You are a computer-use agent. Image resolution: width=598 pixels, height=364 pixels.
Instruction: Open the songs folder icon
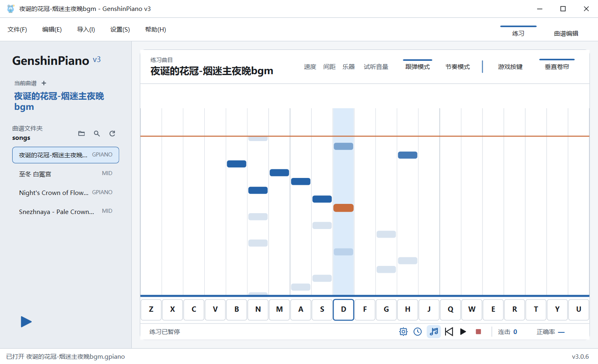point(81,133)
